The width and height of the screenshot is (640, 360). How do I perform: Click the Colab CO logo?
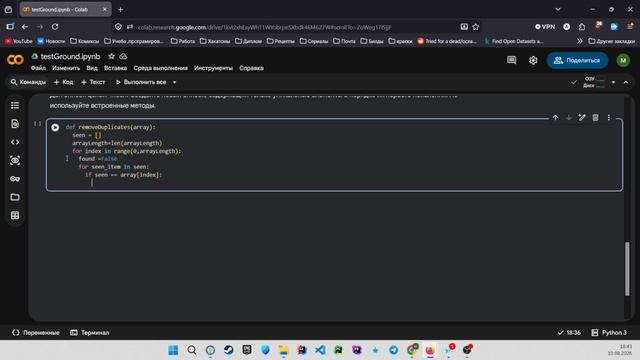point(15,60)
